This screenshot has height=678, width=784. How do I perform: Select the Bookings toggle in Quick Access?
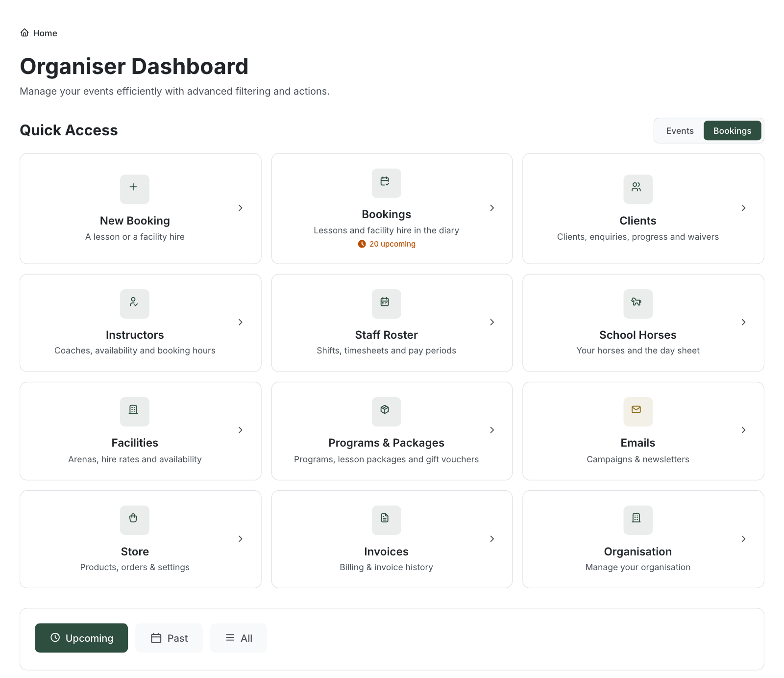732,131
